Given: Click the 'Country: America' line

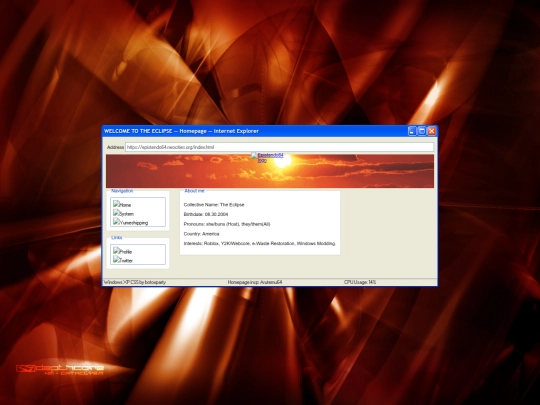Looking at the screenshot, I should click(x=201, y=234).
